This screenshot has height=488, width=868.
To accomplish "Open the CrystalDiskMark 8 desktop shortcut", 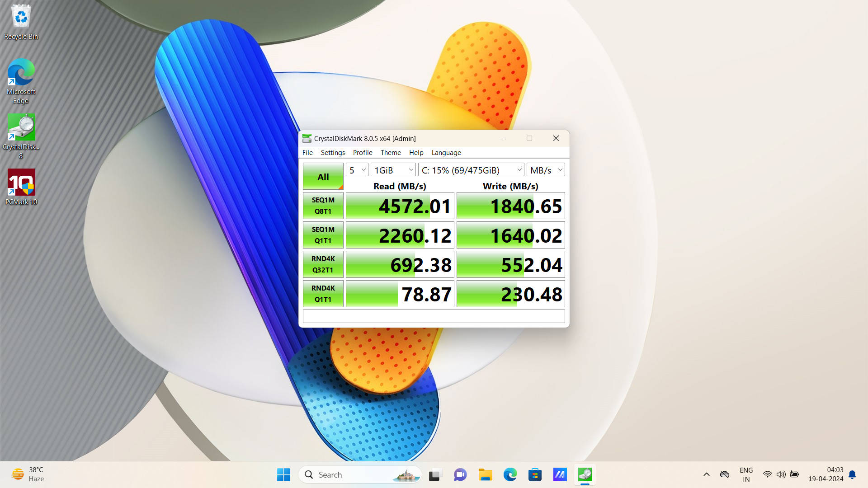I will click(x=21, y=136).
